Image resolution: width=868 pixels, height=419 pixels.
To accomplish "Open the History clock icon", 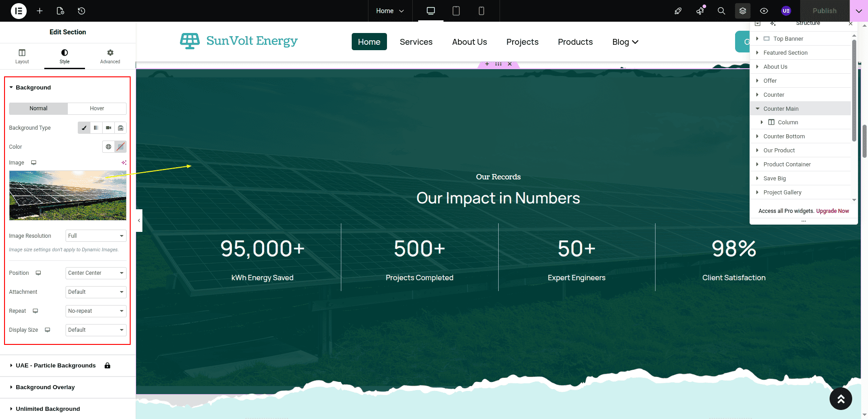I will pos(81,11).
